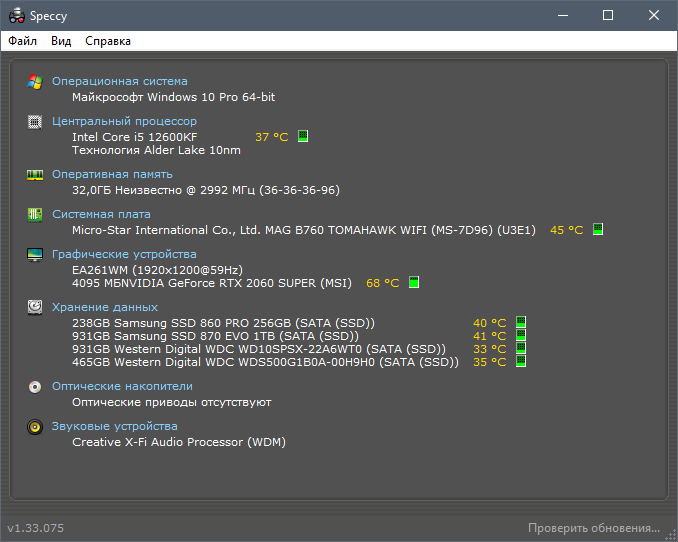Open the Файл menu
Screen dimensions: 678x542
(x=22, y=41)
